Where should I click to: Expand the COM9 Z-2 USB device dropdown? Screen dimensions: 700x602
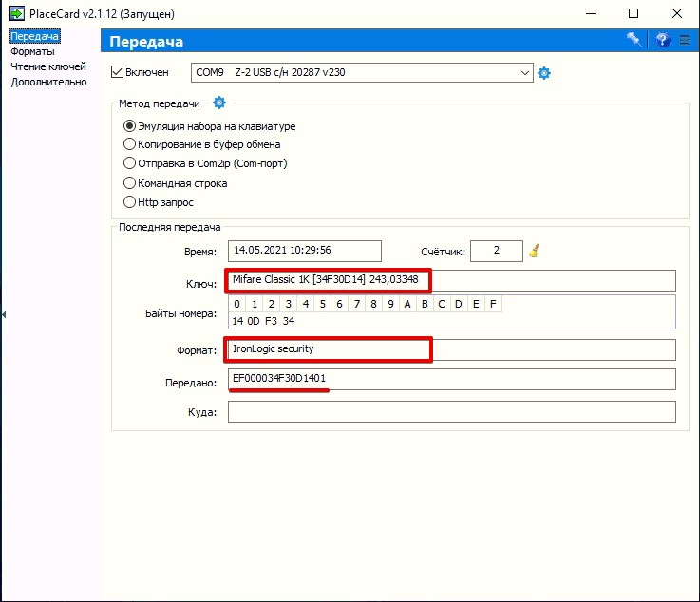click(x=526, y=73)
